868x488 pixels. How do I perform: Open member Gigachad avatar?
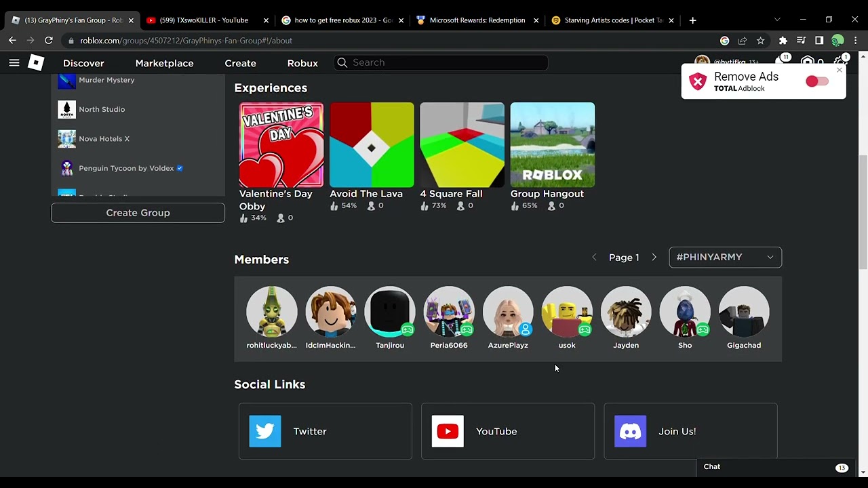pyautogui.click(x=744, y=312)
